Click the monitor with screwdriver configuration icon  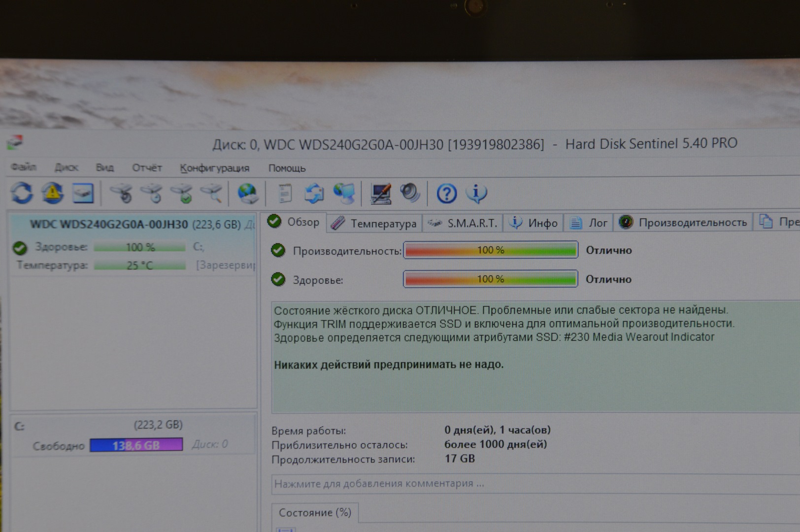[380, 194]
